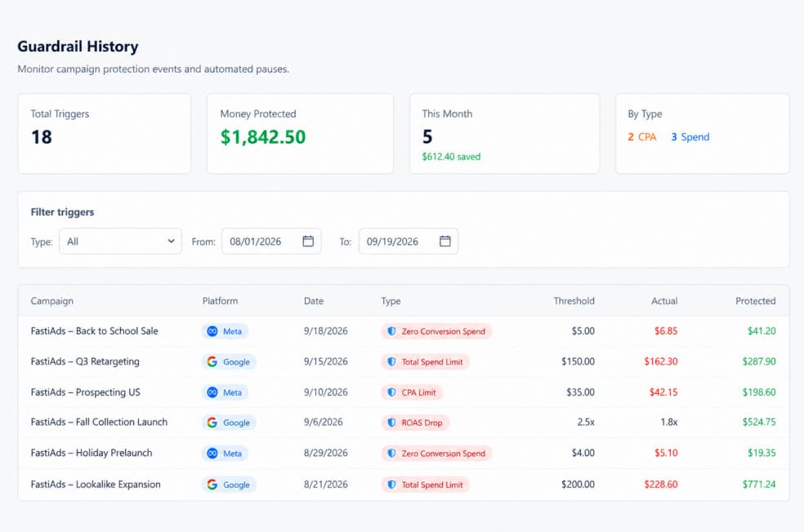Screen dimensions: 804x532
Task: Click the threshold value $4.00
Action: (583, 453)
